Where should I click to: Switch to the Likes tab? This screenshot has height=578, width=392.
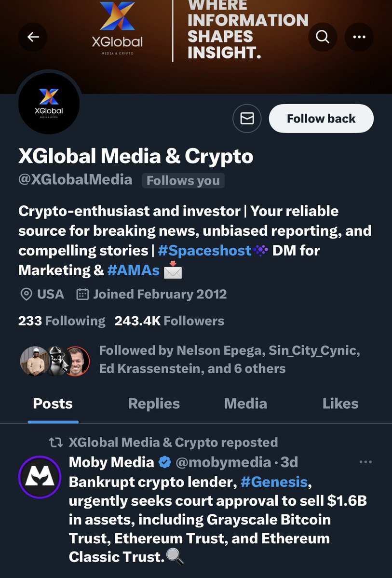coord(340,403)
